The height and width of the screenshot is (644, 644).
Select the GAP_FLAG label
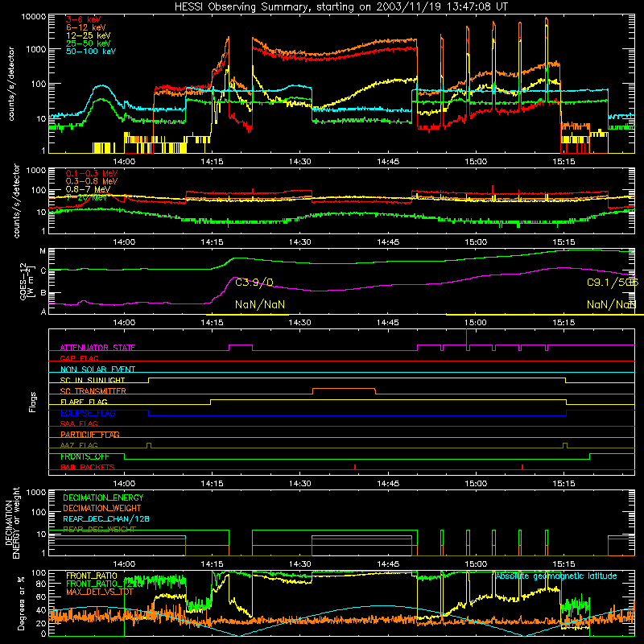click(79, 358)
